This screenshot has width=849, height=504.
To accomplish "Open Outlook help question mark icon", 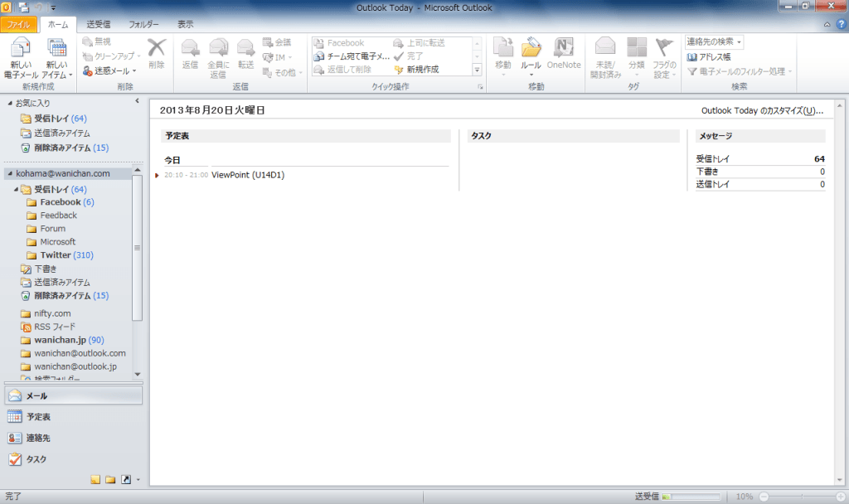I will point(841,24).
